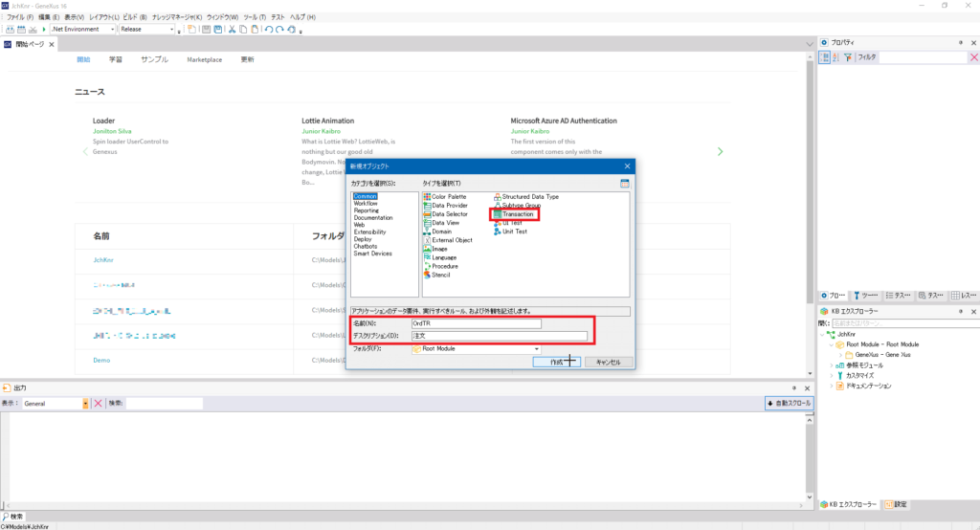This screenshot has width=980, height=530.
Task: Select the Subtype Group type
Action: click(x=517, y=206)
